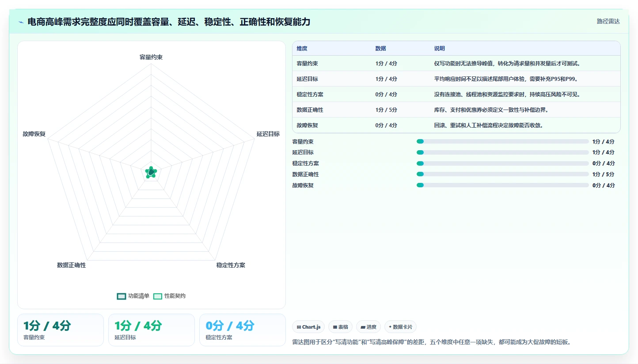638x364 pixels.
Task: Click the 容量约束 radar axis label
Action: (151, 57)
